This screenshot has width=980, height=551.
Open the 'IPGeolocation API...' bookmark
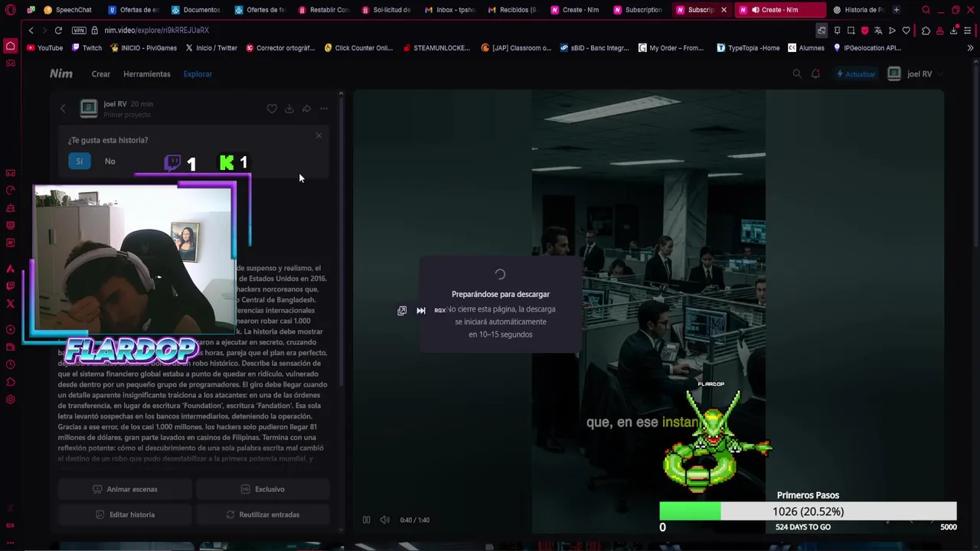point(866,47)
